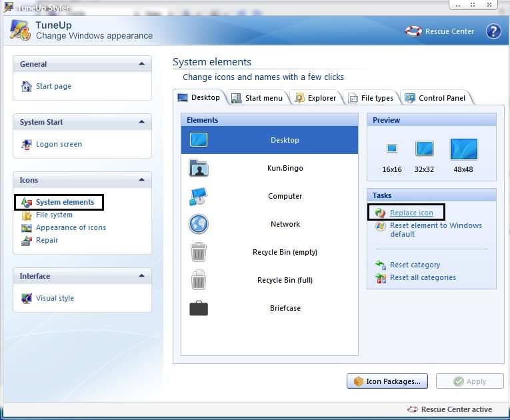The image size is (510, 420).
Task: Click the Windows flag reset element icon
Action: point(380,226)
